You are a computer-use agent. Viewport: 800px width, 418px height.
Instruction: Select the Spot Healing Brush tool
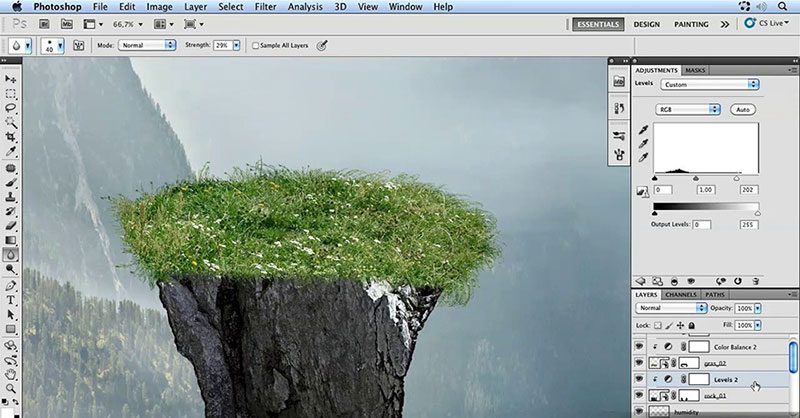click(x=10, y=168)
